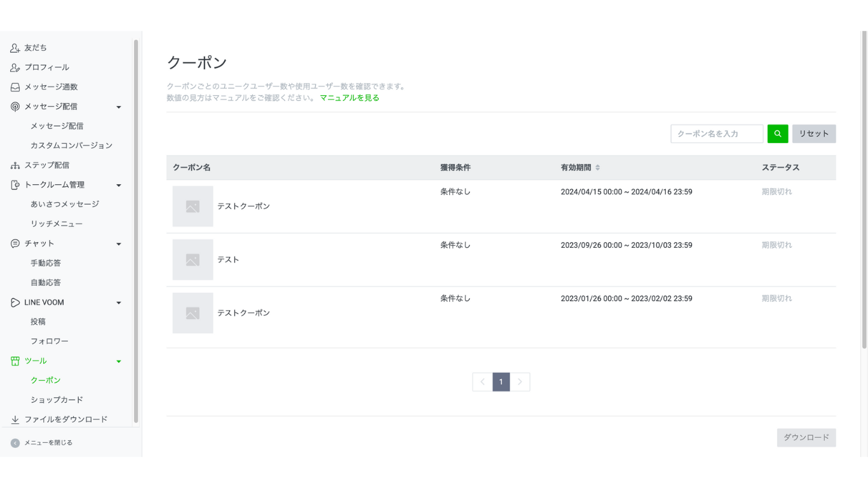Click the sidebar vertical scrollbar
This screenshot has width=868, height=488.
tap(136, 231)
